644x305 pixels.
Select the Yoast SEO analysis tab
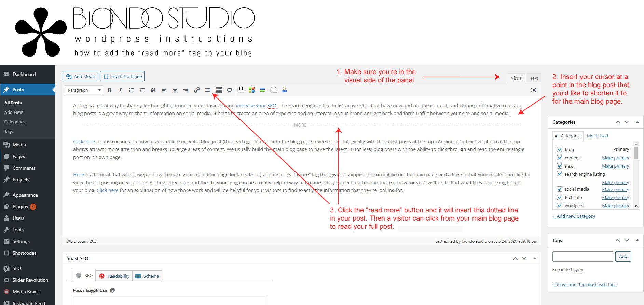(x=84, y=275)
